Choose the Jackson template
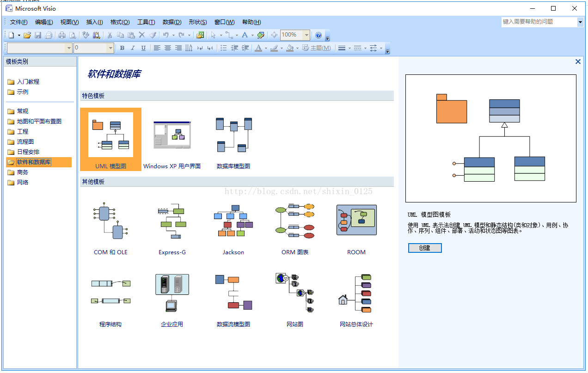 click(x=233, y=229)
